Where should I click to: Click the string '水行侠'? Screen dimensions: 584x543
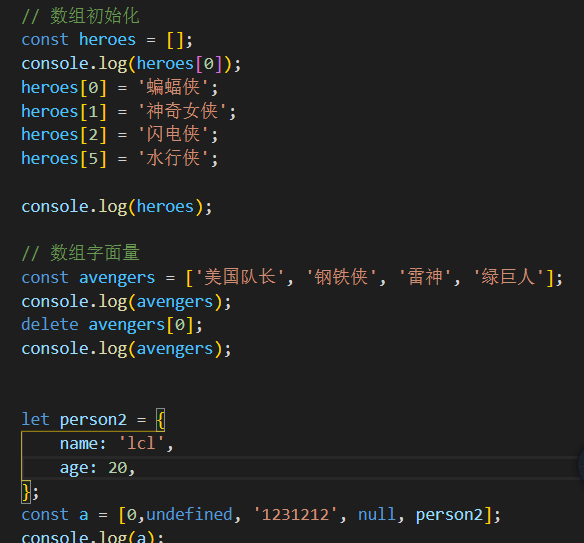tap(173, 158)
